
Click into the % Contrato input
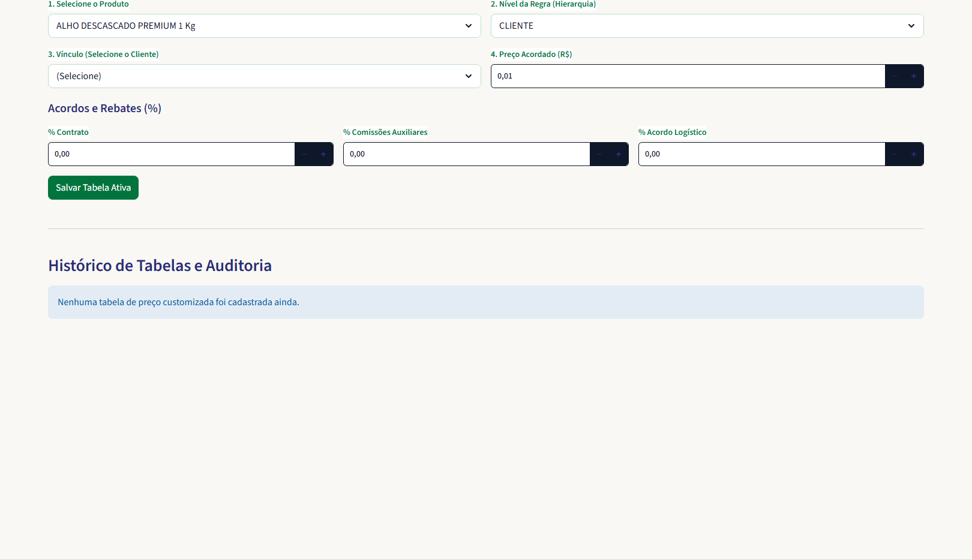[x=172, y=154]
